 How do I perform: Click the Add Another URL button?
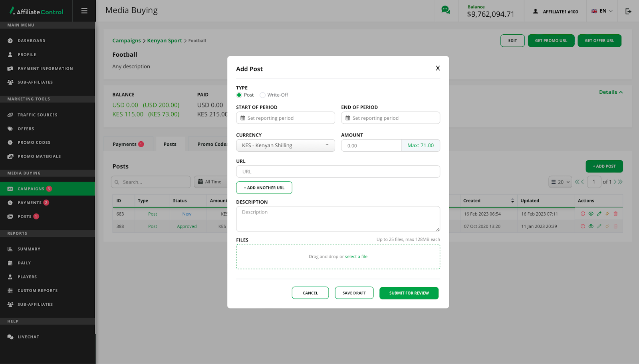(x=264, y=188)
